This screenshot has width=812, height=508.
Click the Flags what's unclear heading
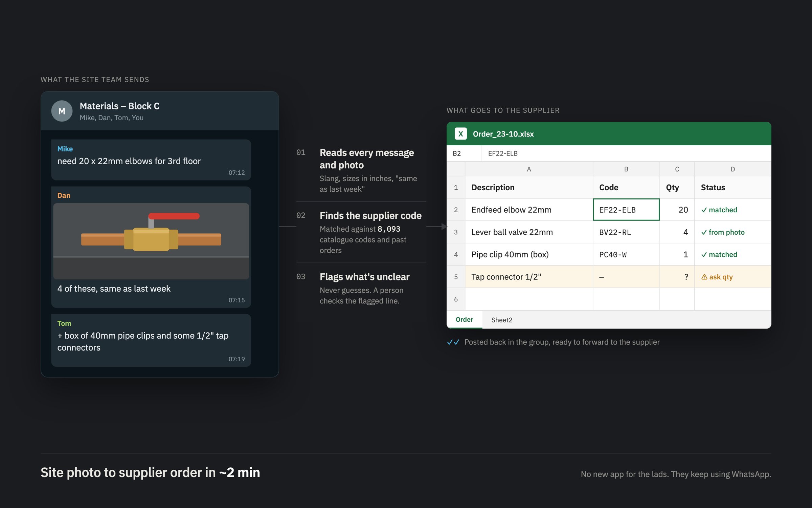point(364,277)
